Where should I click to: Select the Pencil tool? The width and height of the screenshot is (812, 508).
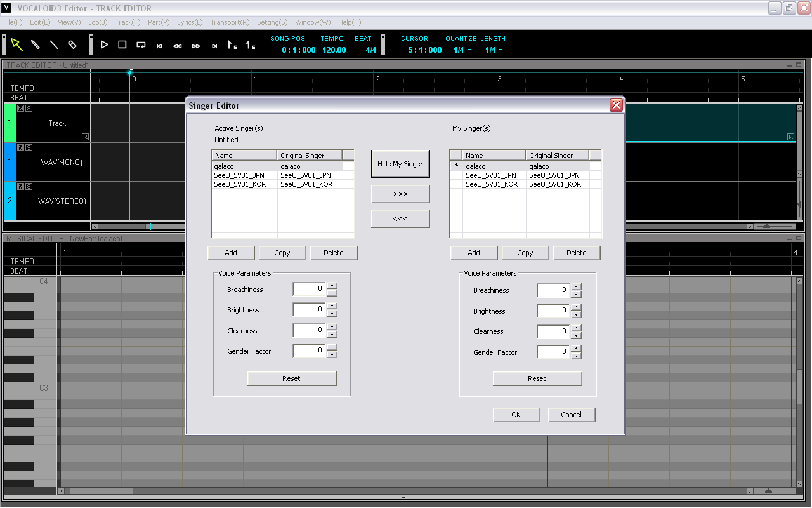pyautogui.click(x=36, y=44)
